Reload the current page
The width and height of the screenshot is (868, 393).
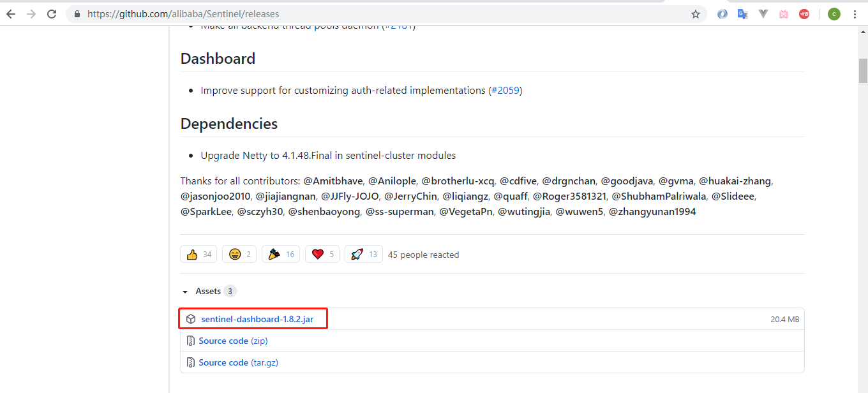coord(52,14)
